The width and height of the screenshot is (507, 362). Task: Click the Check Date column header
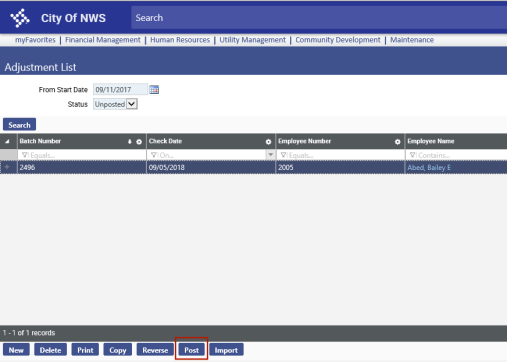pos(211,141)
